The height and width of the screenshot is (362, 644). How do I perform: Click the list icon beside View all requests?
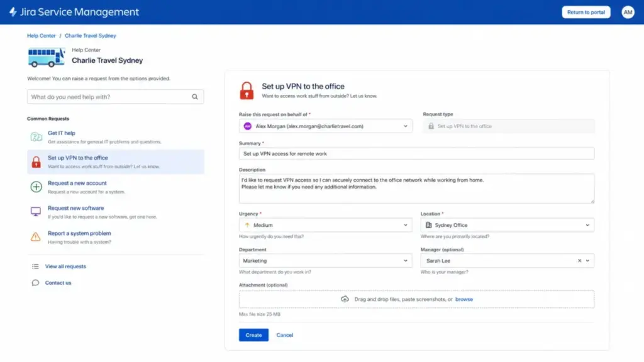click(x=35, y=266)
